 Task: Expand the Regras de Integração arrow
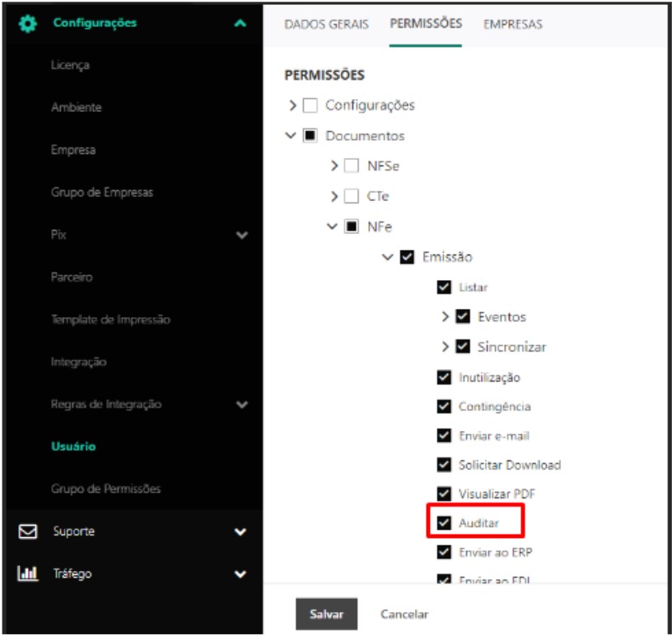tap(241, 405)
